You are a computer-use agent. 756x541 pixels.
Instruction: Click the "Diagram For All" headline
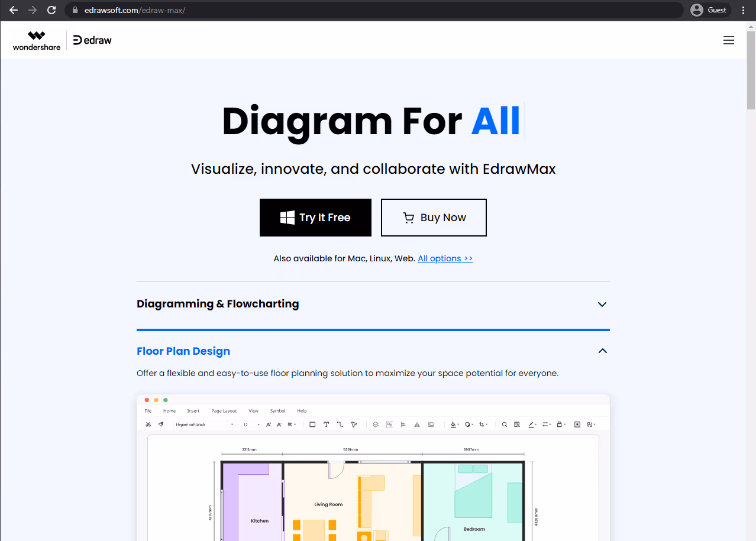tap(371, 121)
